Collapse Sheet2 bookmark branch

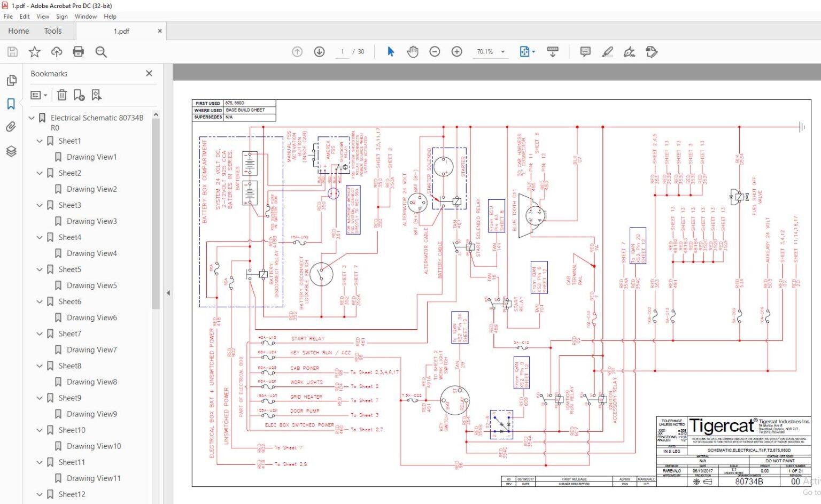[x=40, y=173]
